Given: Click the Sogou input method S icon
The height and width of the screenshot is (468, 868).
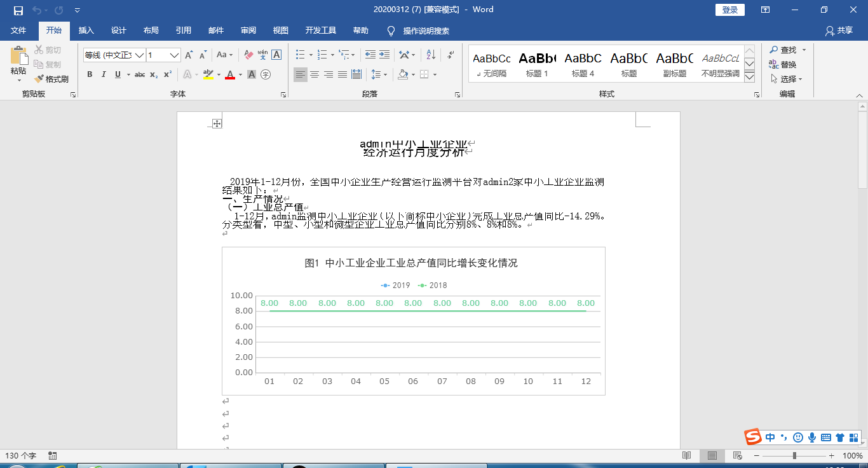Looking at the screenshot, I should click(x=753, y=437).
